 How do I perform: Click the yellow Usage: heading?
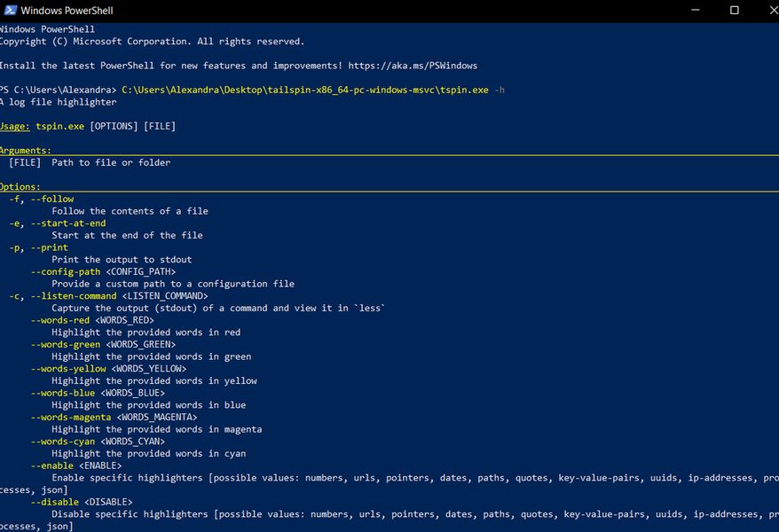point(14,126)
